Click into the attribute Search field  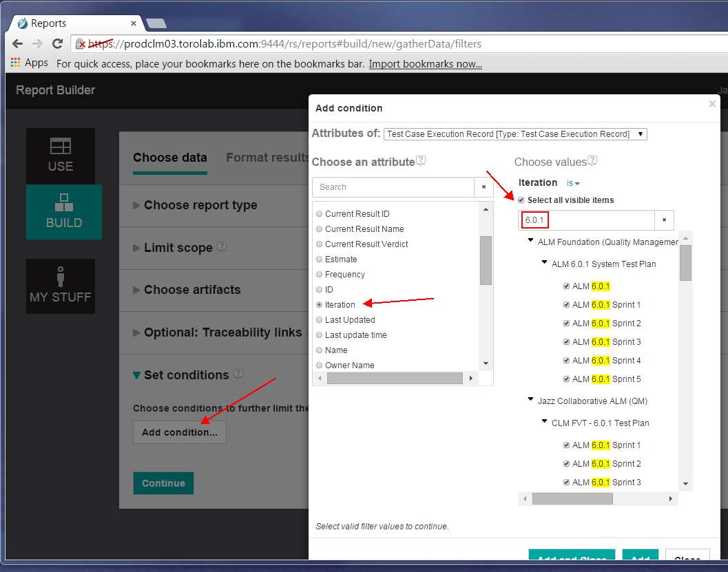click(394, 187)
